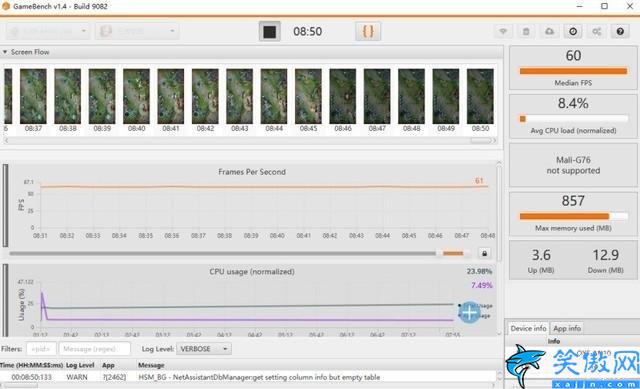Stop the recording session
The width and height of the screenshot is (640, 389).
269,31
